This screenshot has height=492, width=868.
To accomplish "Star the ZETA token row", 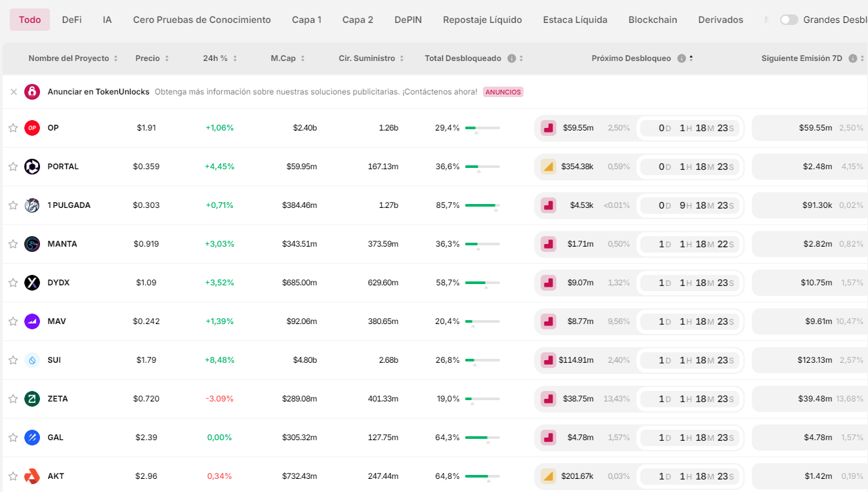I will point(13,399).
